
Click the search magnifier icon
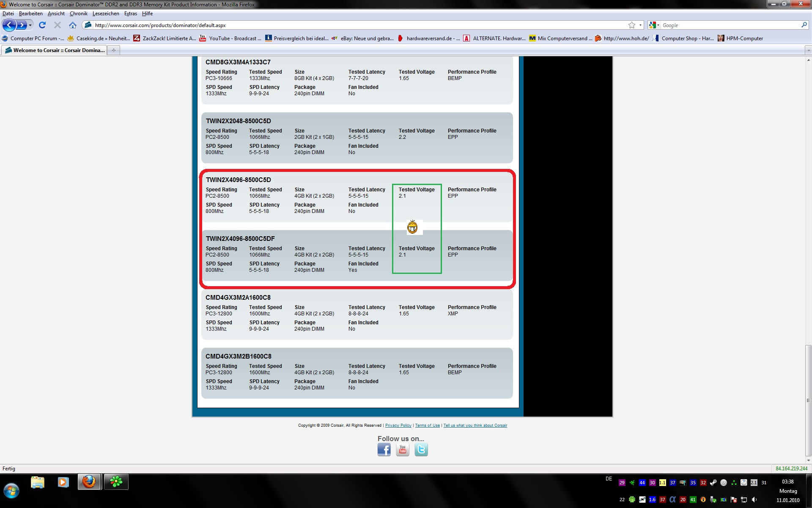(x=804, y=25)
